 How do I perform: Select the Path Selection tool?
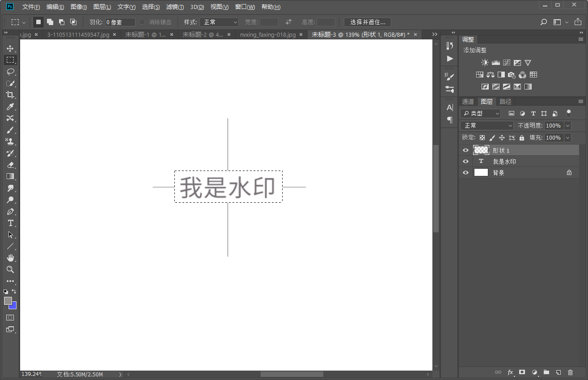pos(10,235)
